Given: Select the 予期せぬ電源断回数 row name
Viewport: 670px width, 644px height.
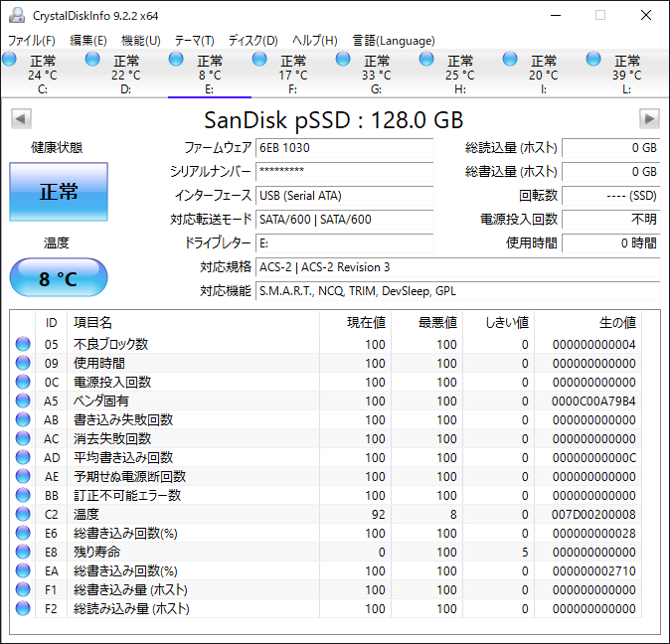Looking at the screenshot, I should click(129, 476).
